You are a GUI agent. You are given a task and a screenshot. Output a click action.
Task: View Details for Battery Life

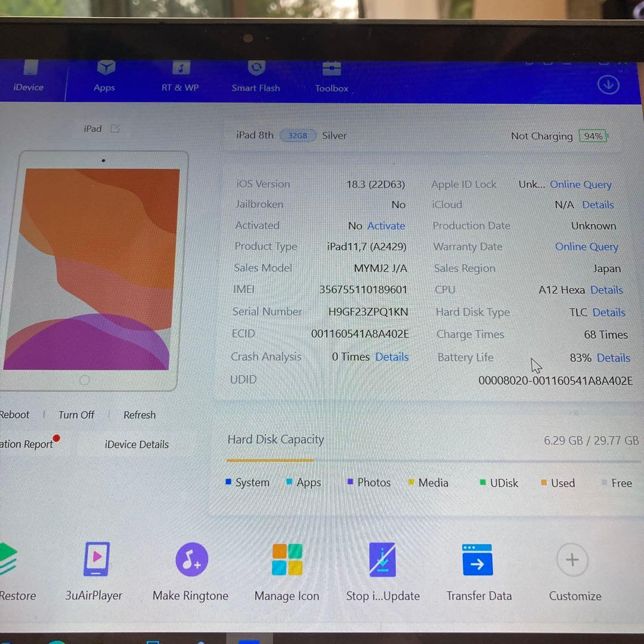coord(613,357)
